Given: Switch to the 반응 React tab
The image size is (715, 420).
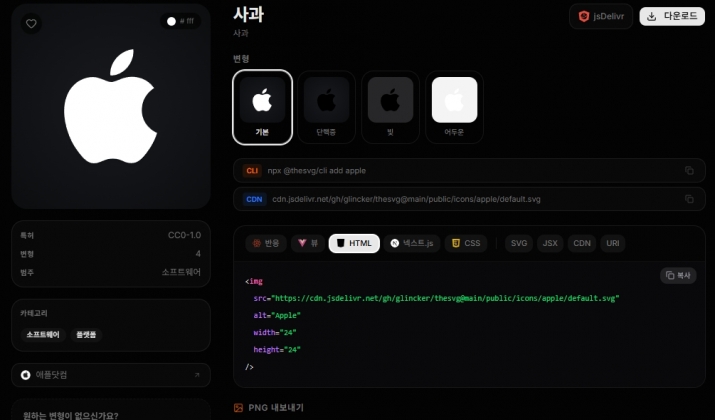Looking at the screenshot, I should [266, 243].
